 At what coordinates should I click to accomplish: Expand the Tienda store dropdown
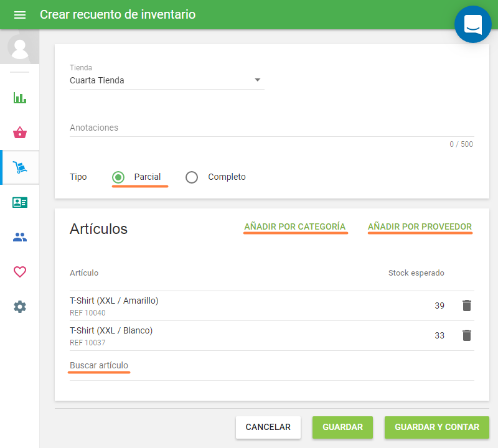point(167,80)
